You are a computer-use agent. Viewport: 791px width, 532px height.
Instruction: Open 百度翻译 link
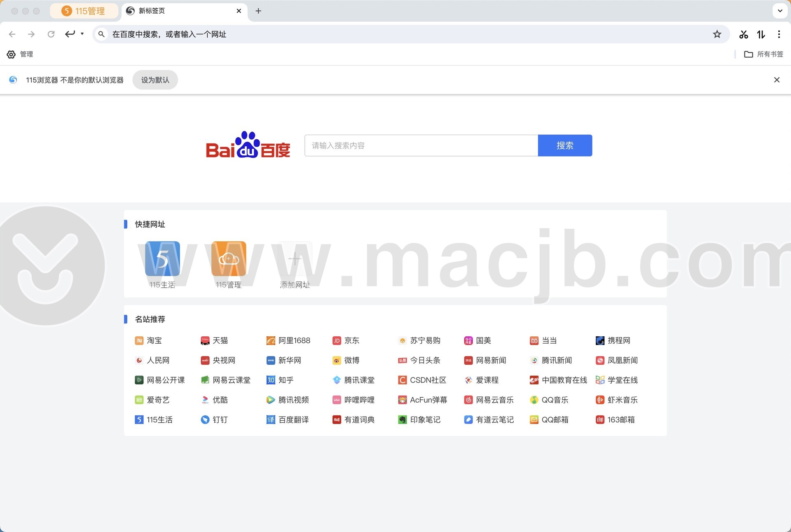point(288,420)
